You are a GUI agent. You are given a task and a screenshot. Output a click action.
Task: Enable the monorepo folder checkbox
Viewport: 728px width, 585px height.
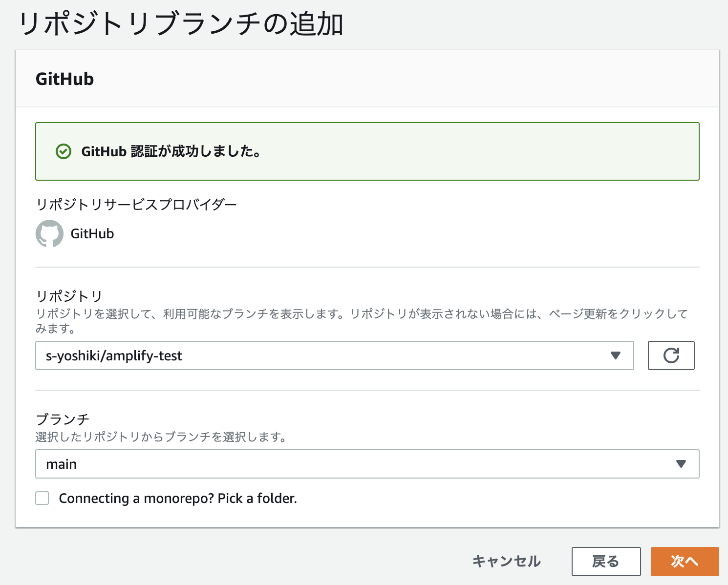point(42,498)
